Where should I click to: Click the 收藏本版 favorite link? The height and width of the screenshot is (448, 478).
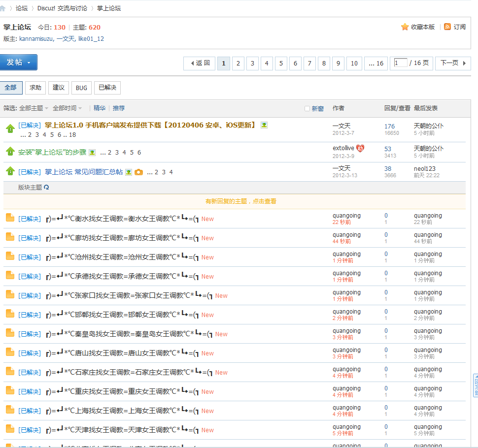[422, 27]
